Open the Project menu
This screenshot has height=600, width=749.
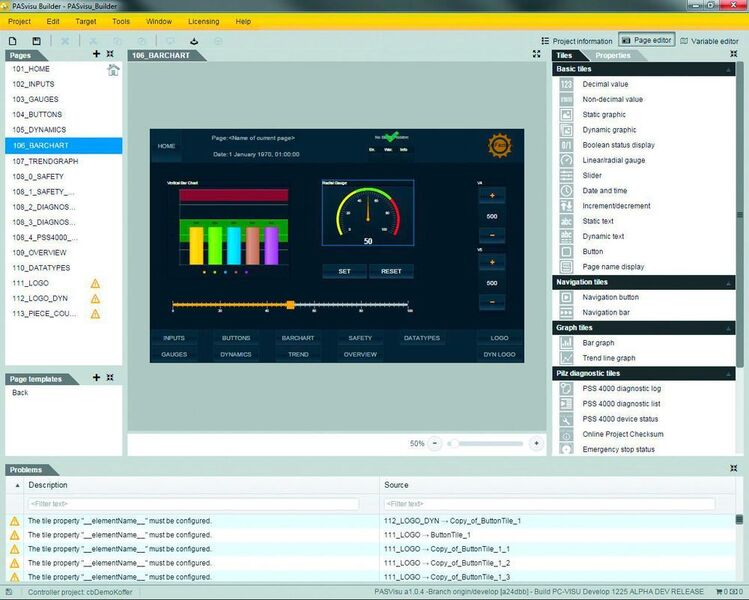pyautogui.click(x=20, y=21)
